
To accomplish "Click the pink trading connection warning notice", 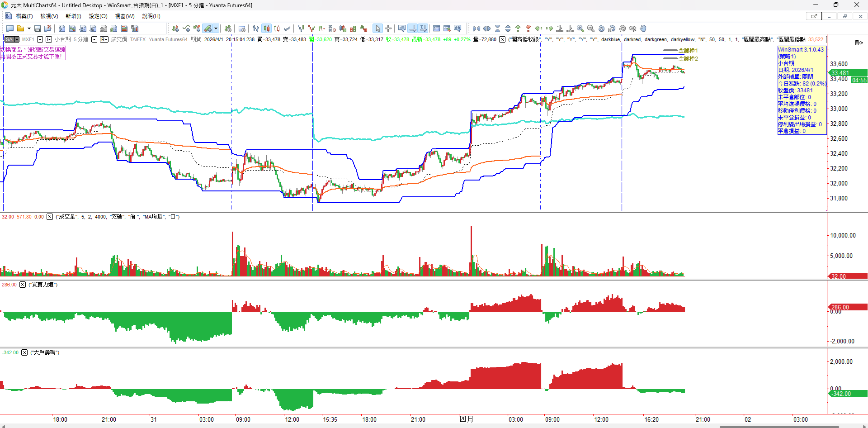I will (33, 53).
